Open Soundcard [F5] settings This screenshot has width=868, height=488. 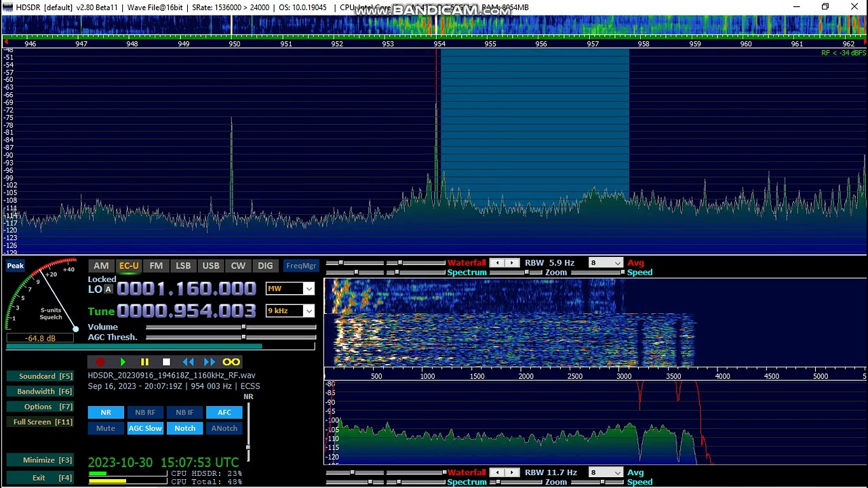pos(40,376)
